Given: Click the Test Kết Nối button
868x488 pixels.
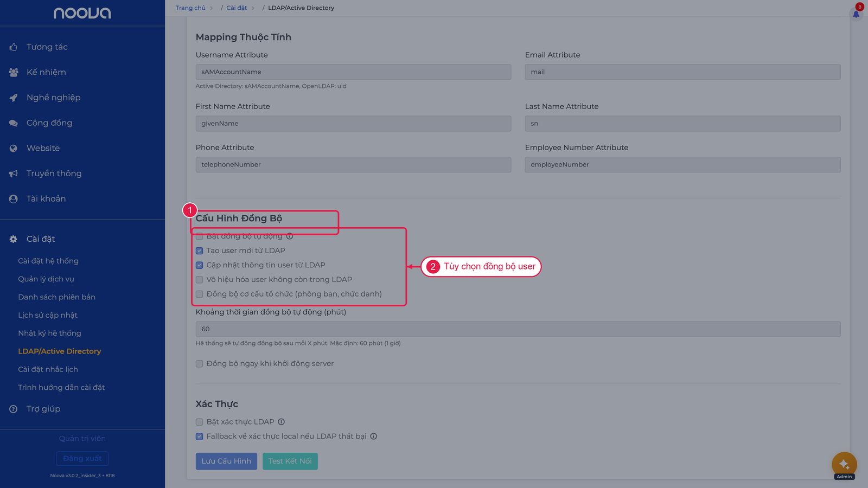Looking at the screenshot, I should (x=290, y=461).
